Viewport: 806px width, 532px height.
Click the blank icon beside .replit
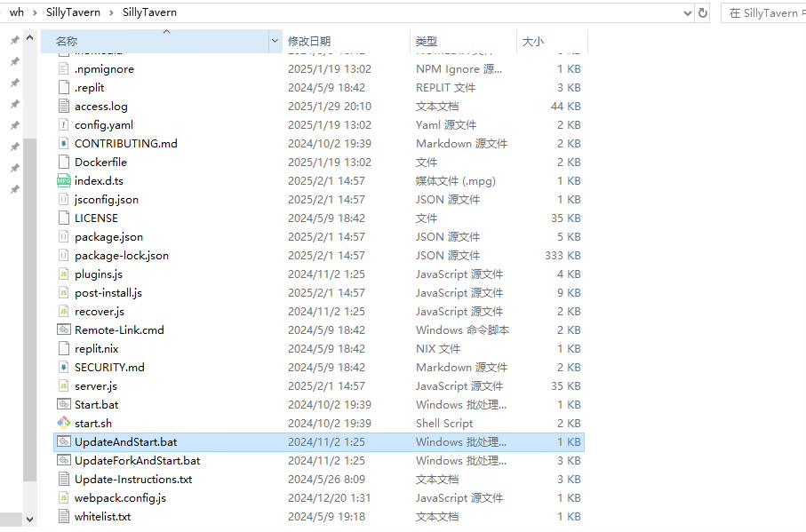64,87
